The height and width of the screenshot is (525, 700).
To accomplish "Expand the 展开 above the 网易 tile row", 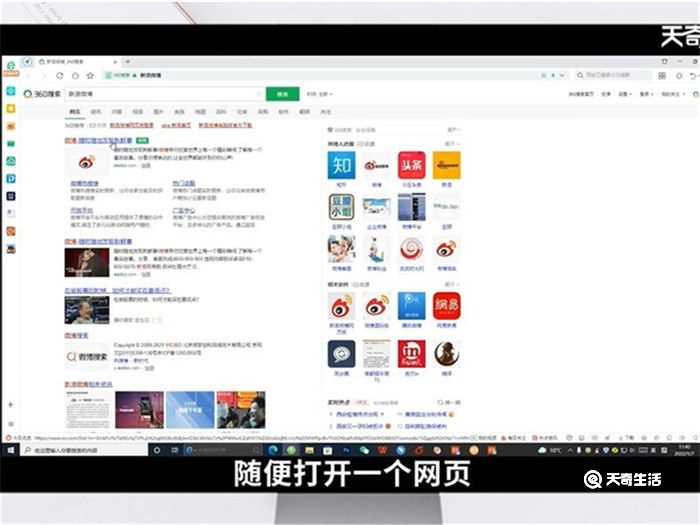I will click(451, 284).
